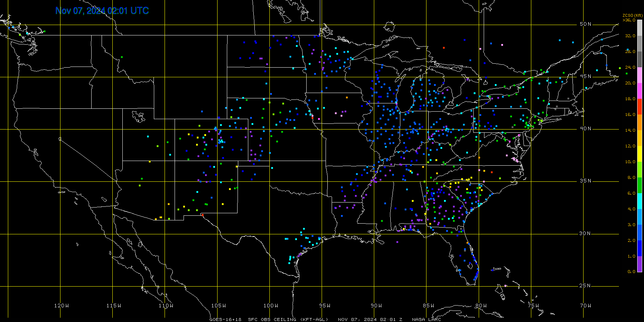
Task: Click the yellow 10.0–12.0 legend segment
Action: (x=640, y=154)
